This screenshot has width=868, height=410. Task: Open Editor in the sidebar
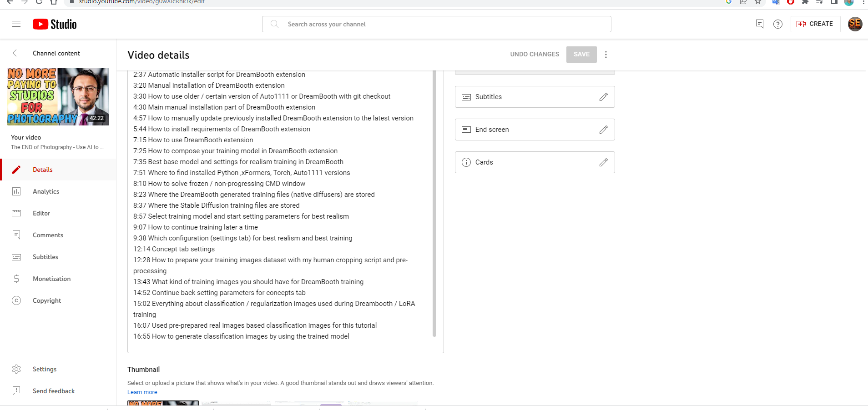coord(41,213)
